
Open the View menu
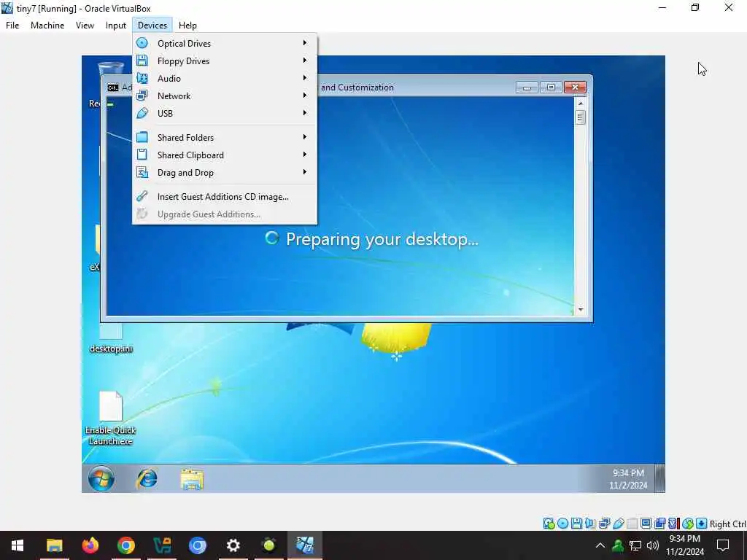click(85, 26)
